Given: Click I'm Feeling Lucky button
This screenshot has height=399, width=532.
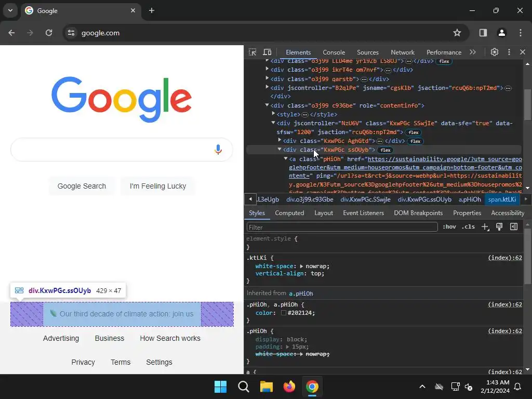Looking at the screenshot, I should (158, 186).
